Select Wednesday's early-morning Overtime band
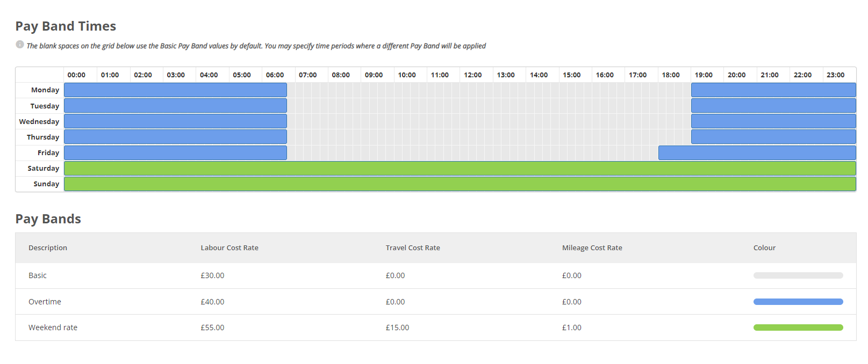Screen dimensions: 868x364 click(x=175, y=121)
